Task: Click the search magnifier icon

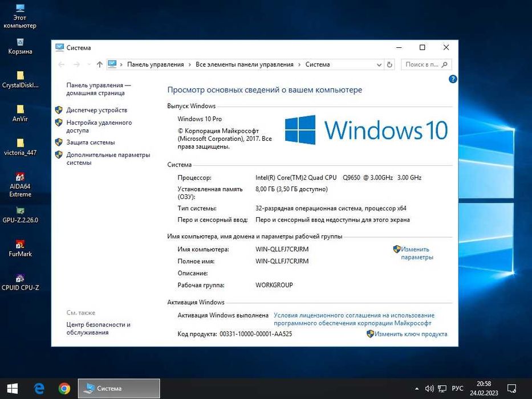Action: coord(444,64)
